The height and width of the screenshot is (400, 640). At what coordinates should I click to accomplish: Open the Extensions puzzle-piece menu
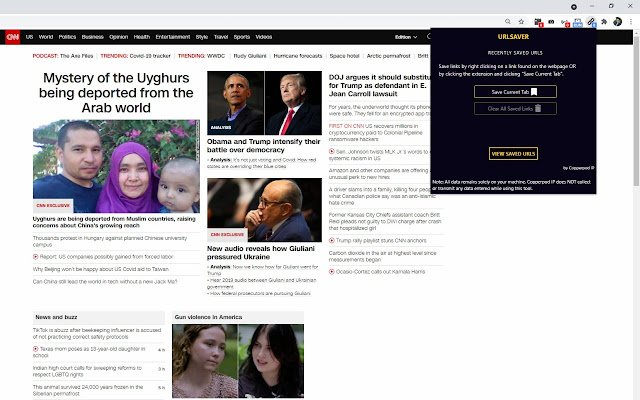click(x=604, y=22)
